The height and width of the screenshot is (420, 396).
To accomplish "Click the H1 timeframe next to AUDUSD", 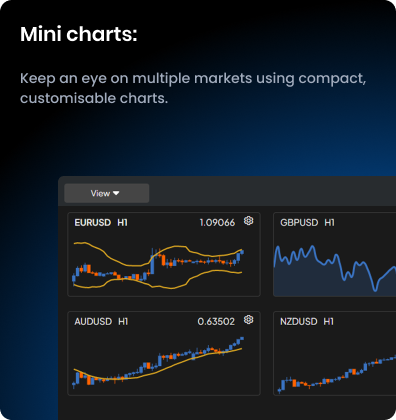I will (x=123, y=322).
